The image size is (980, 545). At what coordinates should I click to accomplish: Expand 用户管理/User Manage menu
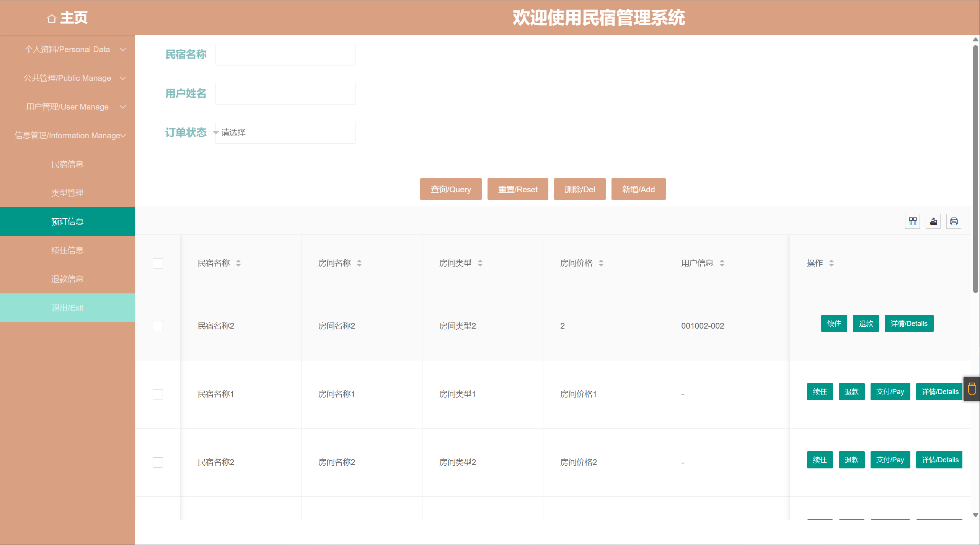click(67, 107)
